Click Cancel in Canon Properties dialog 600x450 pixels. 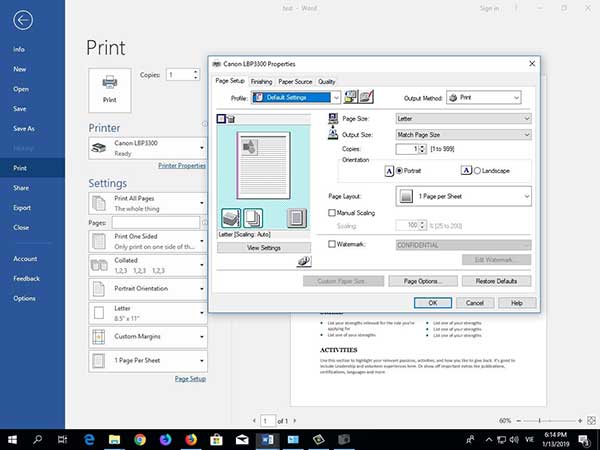coord(475,303)
